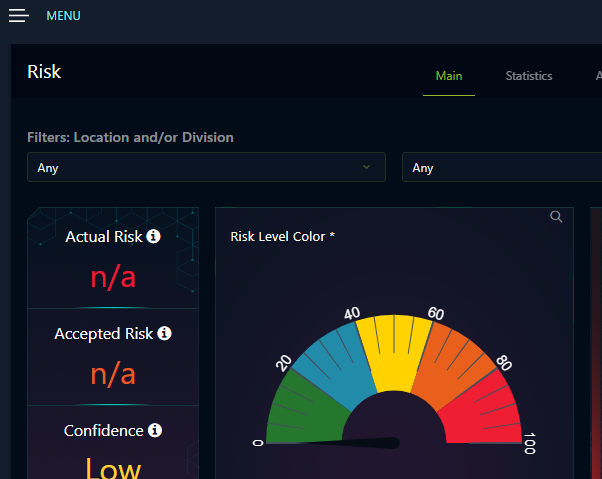602x479 pixels.
Task: Click the chevron arrow in first filter
Action: 367,167
